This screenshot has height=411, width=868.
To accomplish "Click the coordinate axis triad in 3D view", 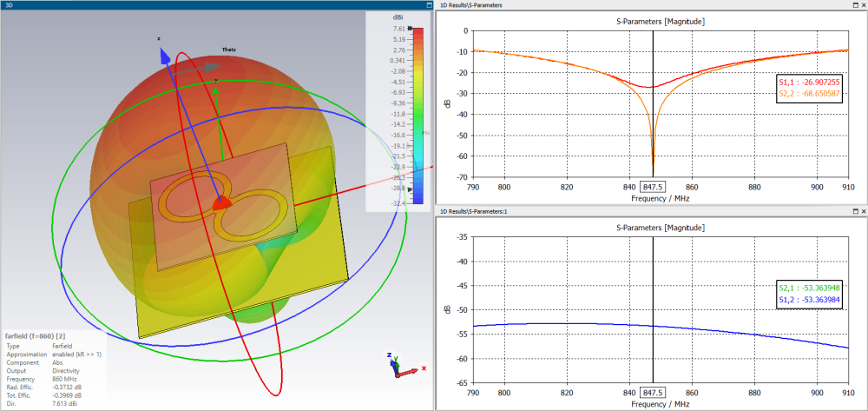I will pyautogui.click(x=404, y=364).
